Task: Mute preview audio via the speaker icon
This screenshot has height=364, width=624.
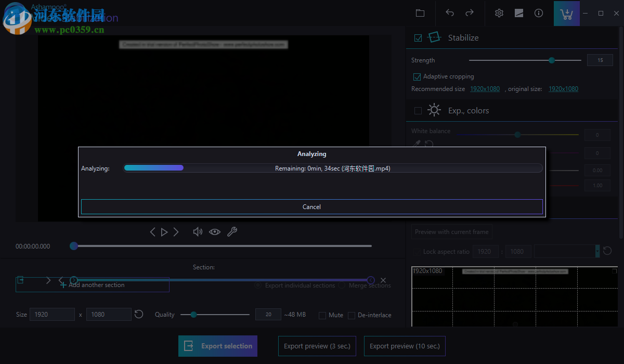Action: (198, 231)
